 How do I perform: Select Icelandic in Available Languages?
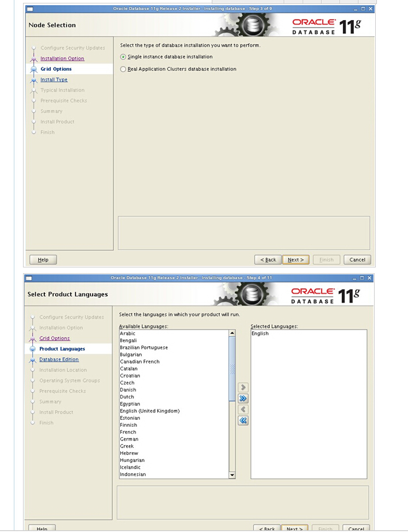pos(174,467)
